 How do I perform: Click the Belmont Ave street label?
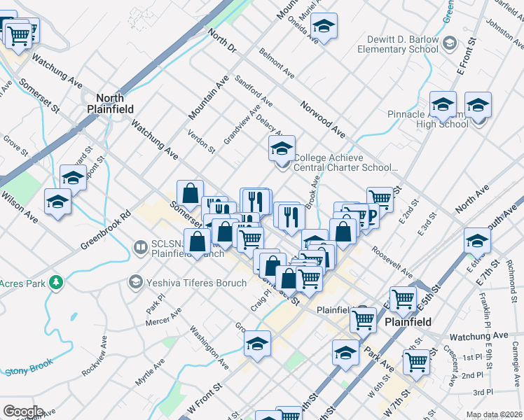pos(277,64)
